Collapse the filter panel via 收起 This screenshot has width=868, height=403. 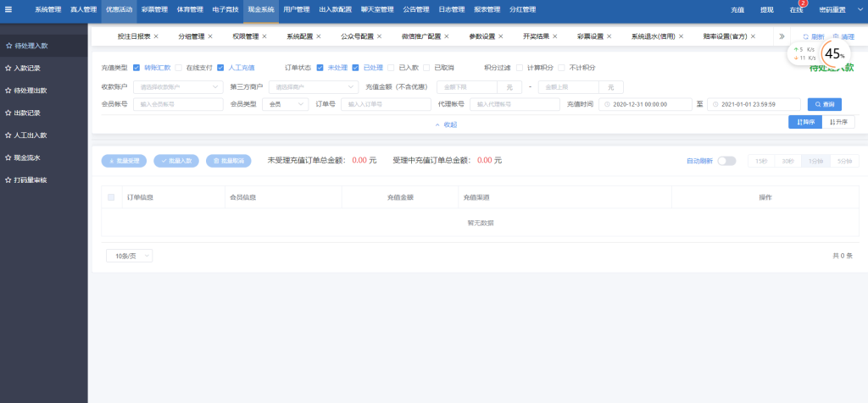tap(445, 124)
